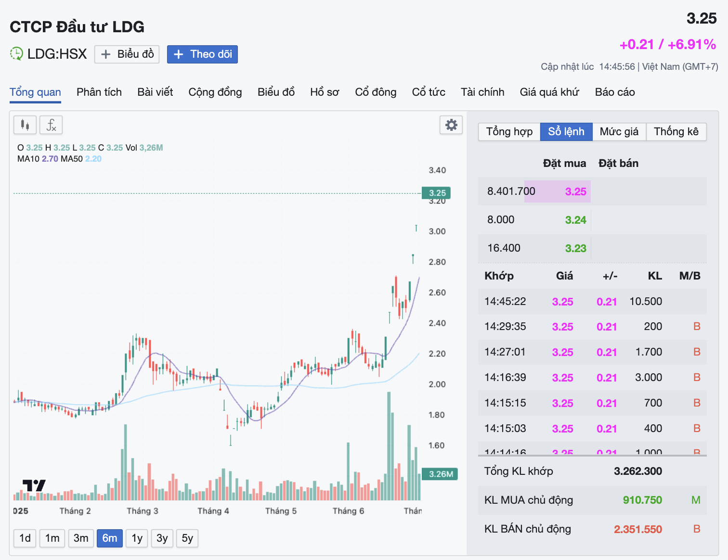Set chart range to 1y
This screenshot has height=560, width=728.
click(x=137, y=538)
